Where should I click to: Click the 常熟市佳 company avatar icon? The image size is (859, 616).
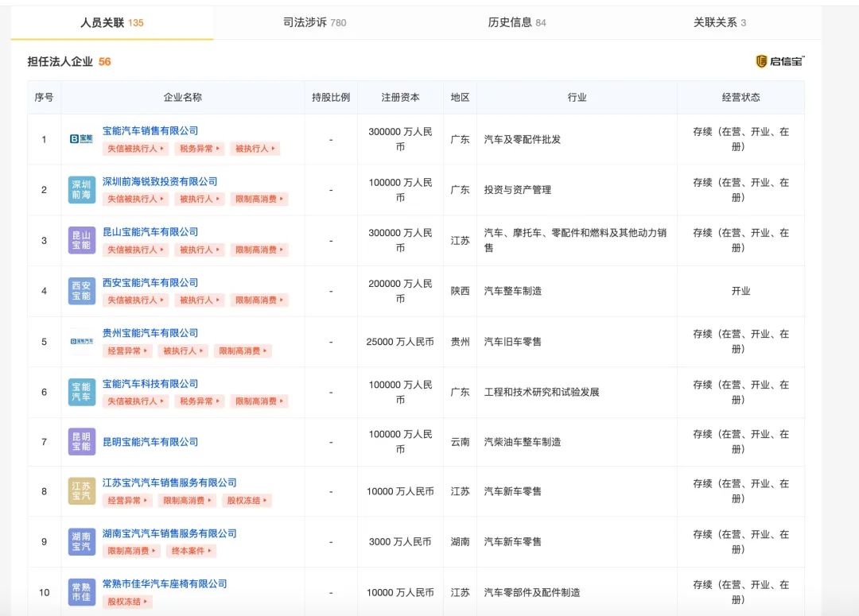click(x=82, y=592)
